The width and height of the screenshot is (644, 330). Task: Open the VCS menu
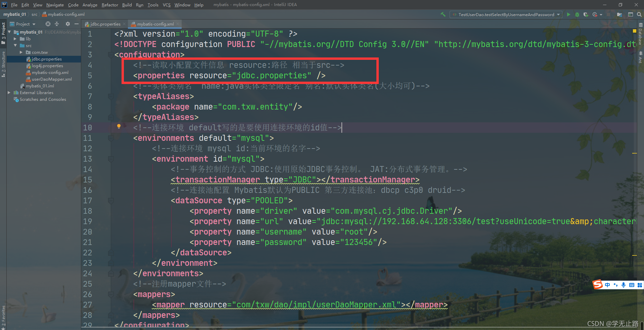pyautogui.click(x=167, y=5)
